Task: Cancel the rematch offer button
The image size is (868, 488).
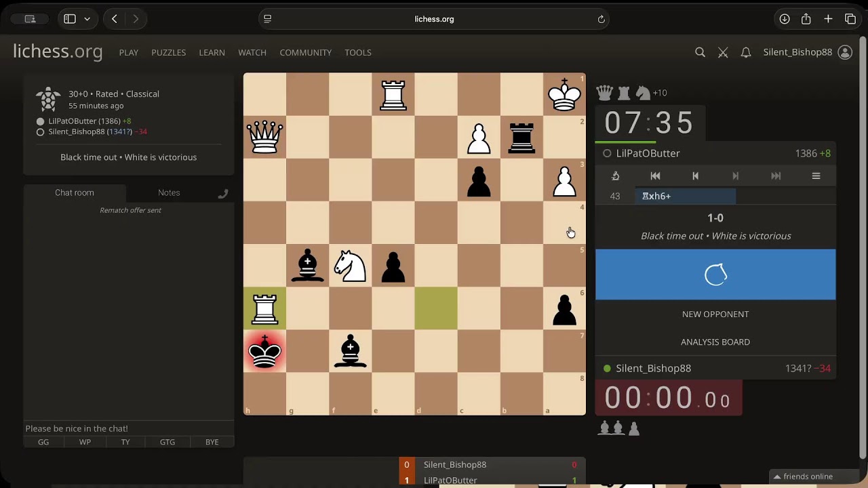Action: (715, 274)
